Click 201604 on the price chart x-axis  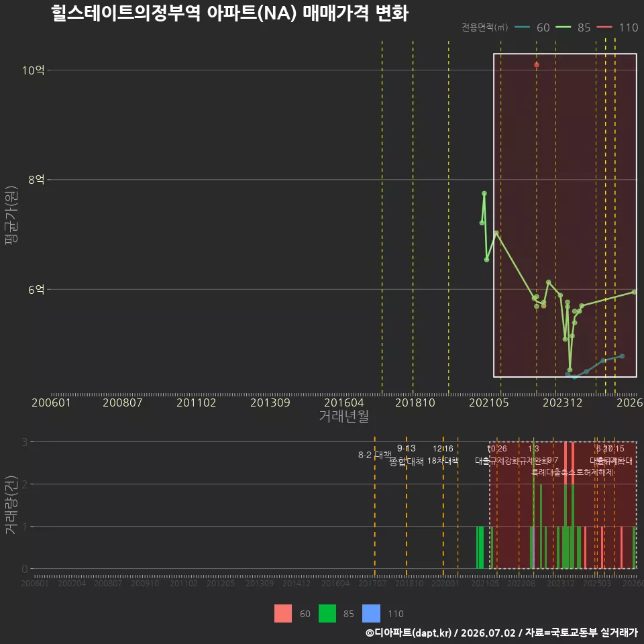coord(344,402)
